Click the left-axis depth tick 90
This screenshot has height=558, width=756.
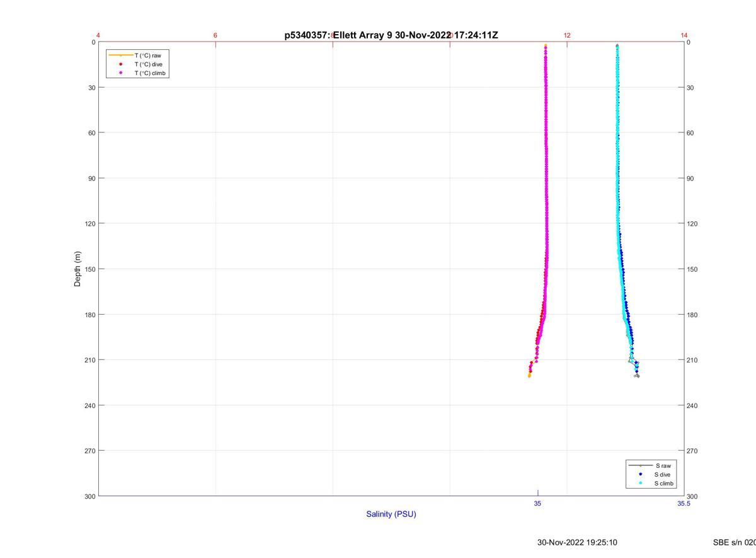point(92,178)
